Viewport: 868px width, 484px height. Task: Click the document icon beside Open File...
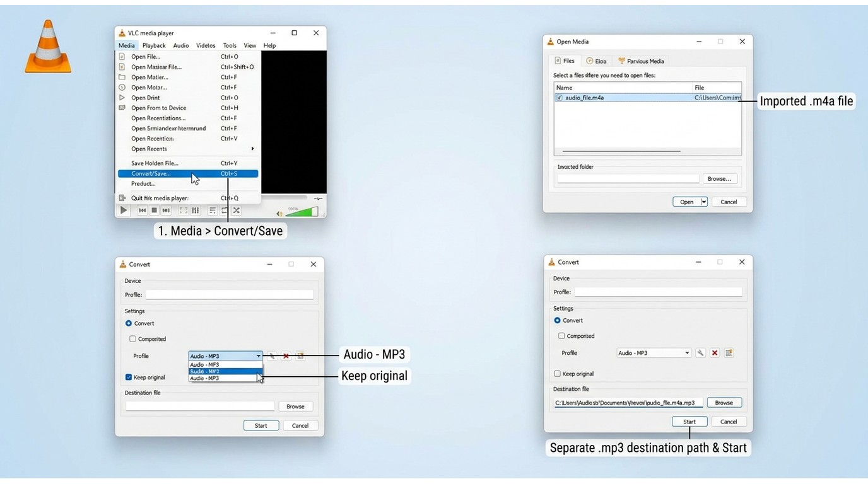122,57
